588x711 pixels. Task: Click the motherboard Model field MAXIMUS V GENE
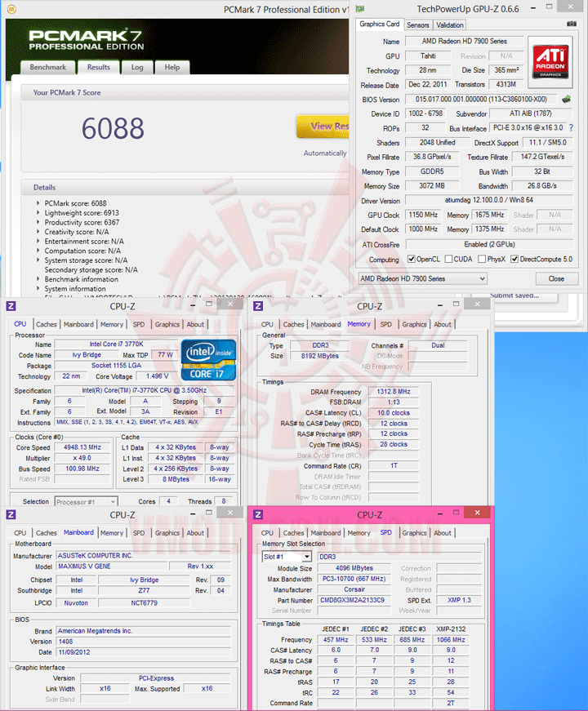pyautogui.click(x=112, y=567)
